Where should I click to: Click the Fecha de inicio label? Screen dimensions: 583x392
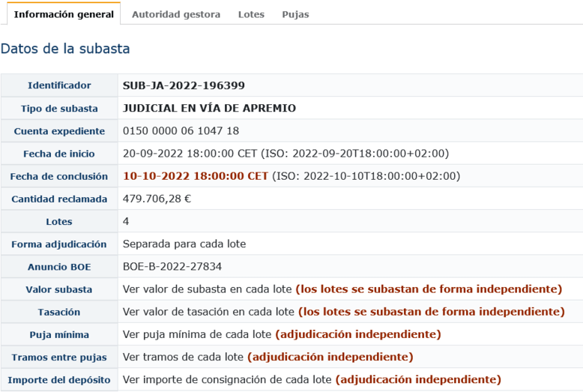(59, 154)
